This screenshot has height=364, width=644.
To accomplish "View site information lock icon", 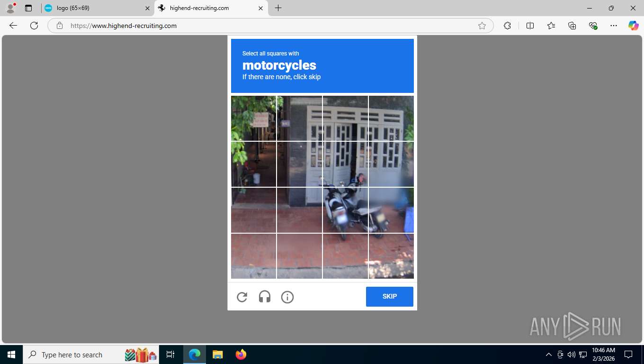I will click(x=60, y=26).
